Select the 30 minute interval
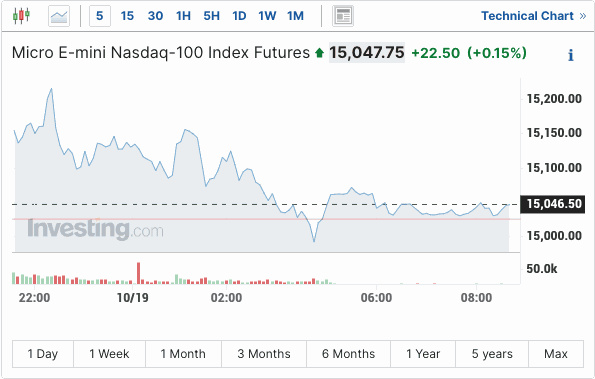This screenshot has width=595, height=379. (155, 16)
